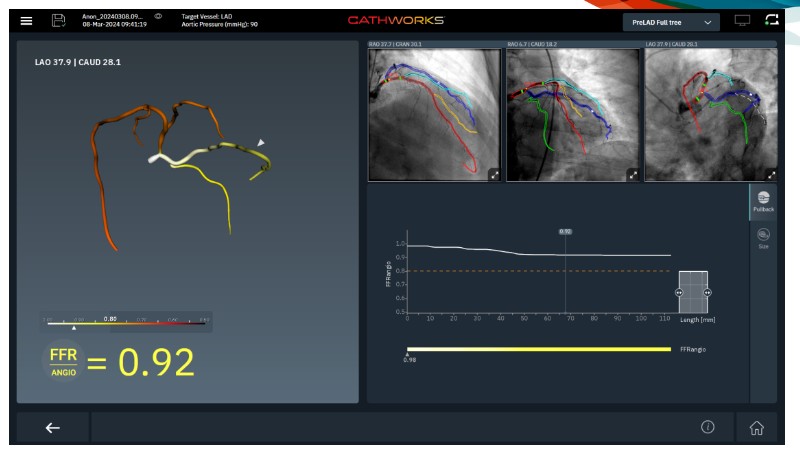The width and height of the screenshot is (800, 450).
Task: Click right handle of pullback zoom box
Action: [707, 292]
